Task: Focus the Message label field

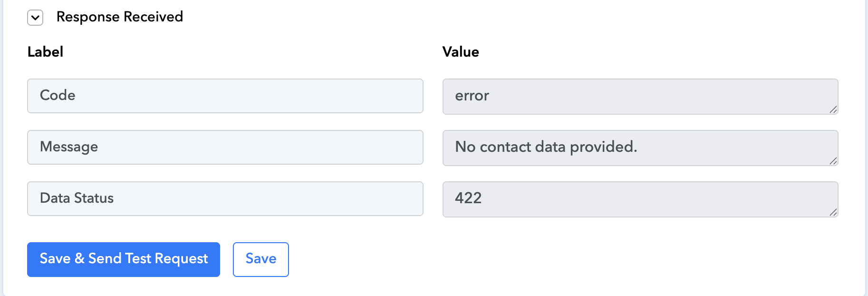Action: click(x=225, y=147)
